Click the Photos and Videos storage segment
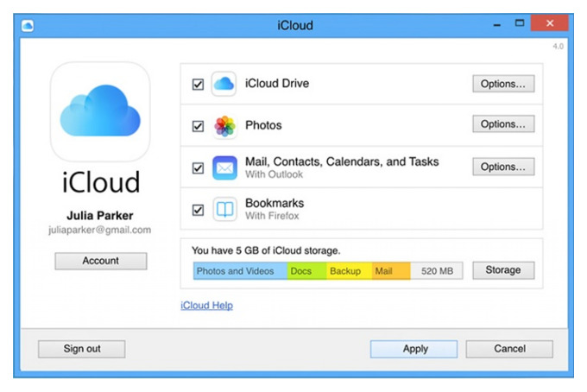Viewport: 587px width, 392px height. coord(240,271)
